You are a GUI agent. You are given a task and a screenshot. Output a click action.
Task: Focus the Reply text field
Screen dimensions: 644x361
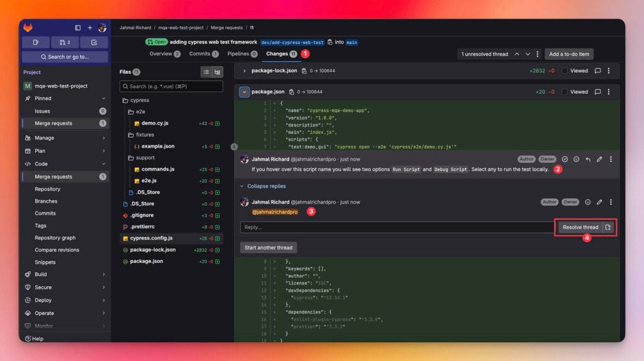pyautogui.click(x=397, y=227)
